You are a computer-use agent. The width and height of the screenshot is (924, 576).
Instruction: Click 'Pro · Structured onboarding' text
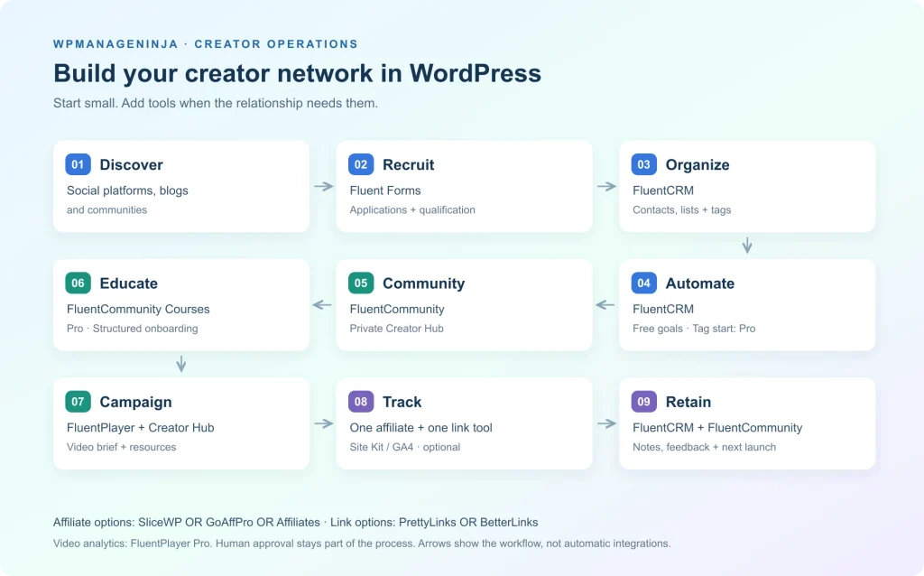coord(132,329)
